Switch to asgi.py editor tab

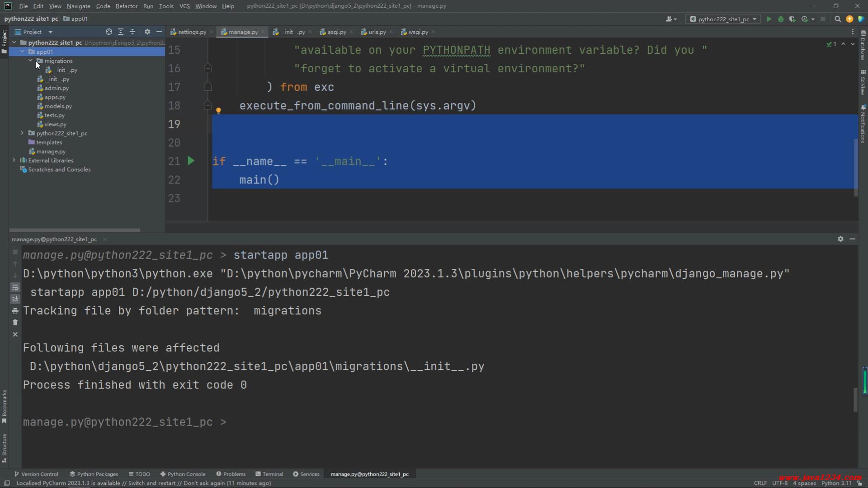tap(336, 32)
